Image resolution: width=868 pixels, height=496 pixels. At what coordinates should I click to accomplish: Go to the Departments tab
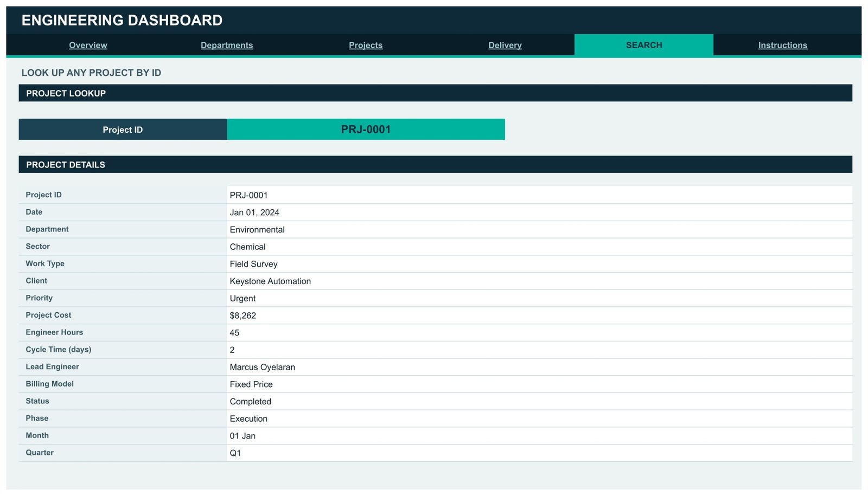click(227, 45)
